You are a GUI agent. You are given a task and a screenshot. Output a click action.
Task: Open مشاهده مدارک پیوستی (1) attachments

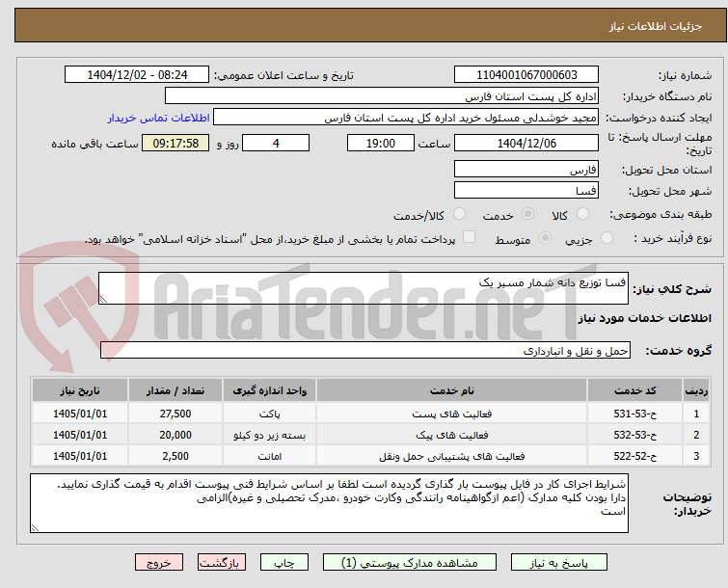click(x=409, y=563)
